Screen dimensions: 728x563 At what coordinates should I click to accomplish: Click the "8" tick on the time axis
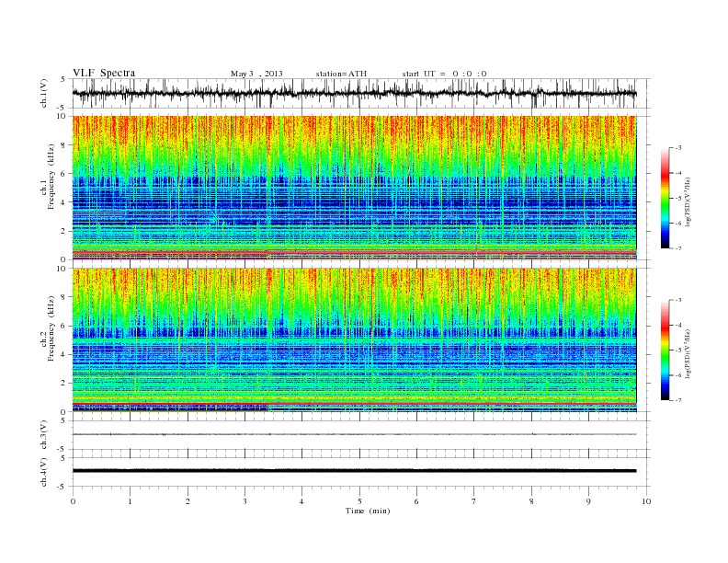531,501
